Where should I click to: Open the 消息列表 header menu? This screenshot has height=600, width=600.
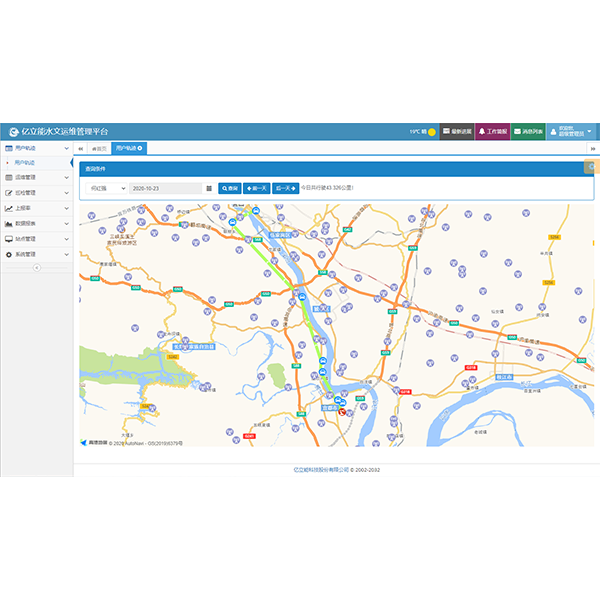coord(528,132)
